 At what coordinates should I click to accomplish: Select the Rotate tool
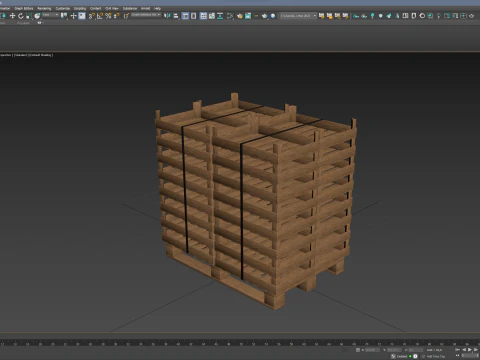(x=21, y=16)
